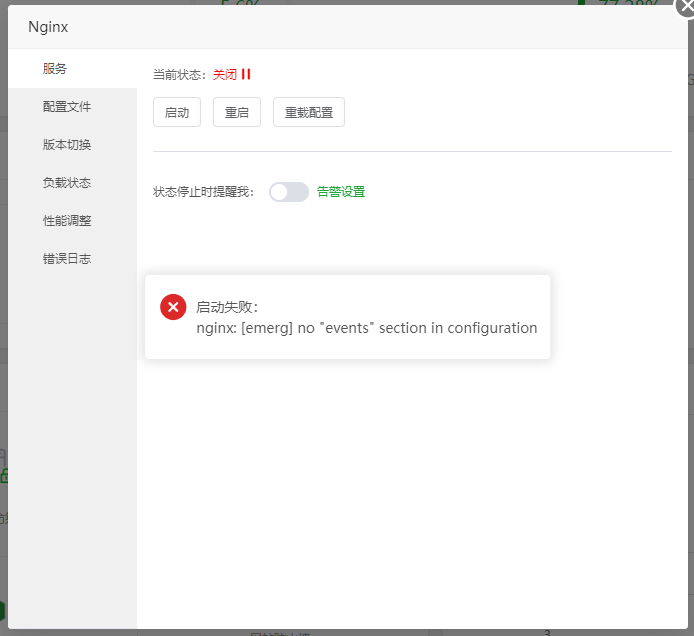Open the 告警设置 alert settings link
Screen dimensions: 694x636
point(341,192)
